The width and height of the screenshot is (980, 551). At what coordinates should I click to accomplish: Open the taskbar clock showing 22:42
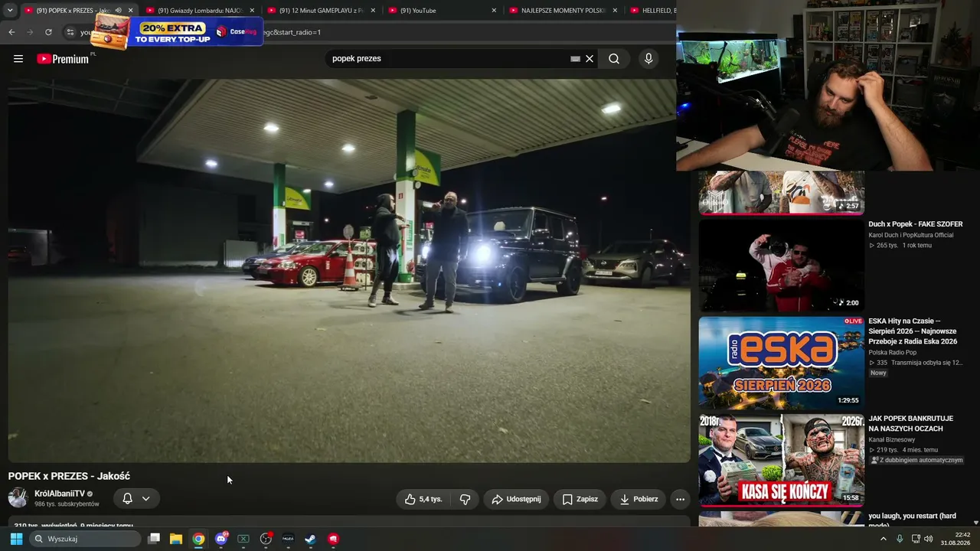coord(956,539)
